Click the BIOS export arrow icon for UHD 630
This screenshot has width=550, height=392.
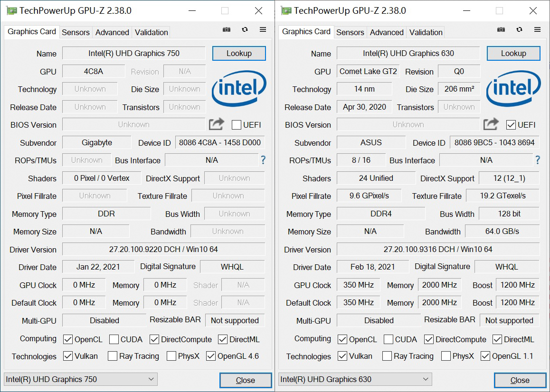tap(491, 124)
